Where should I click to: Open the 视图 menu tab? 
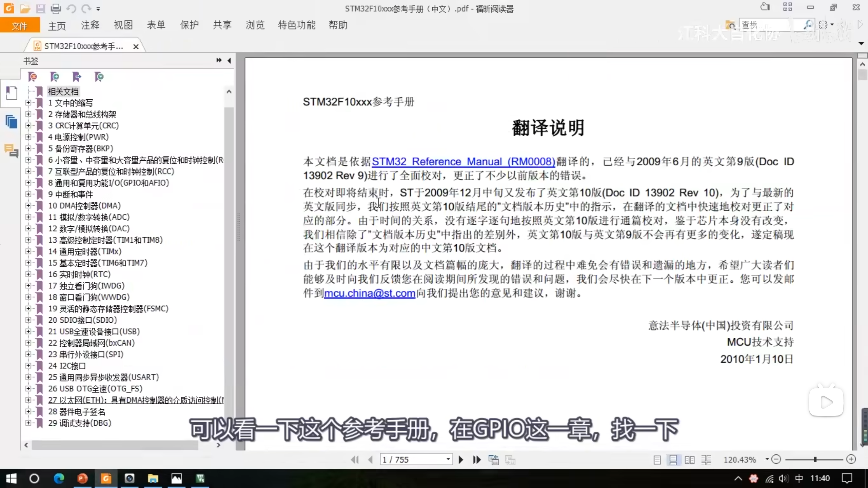coord(123,25)
